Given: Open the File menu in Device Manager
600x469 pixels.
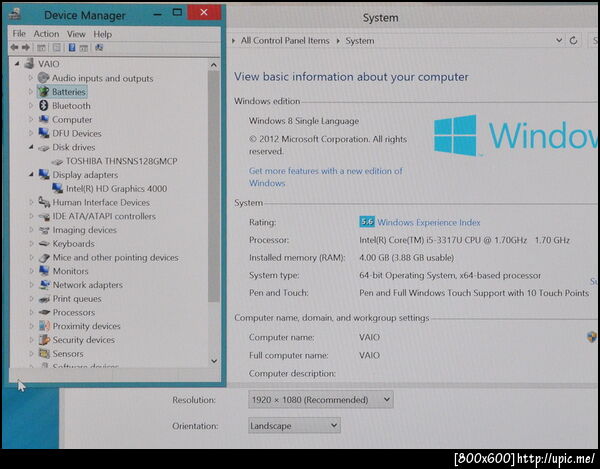Looking at the screenshot, I should click(x=19, y=34).
